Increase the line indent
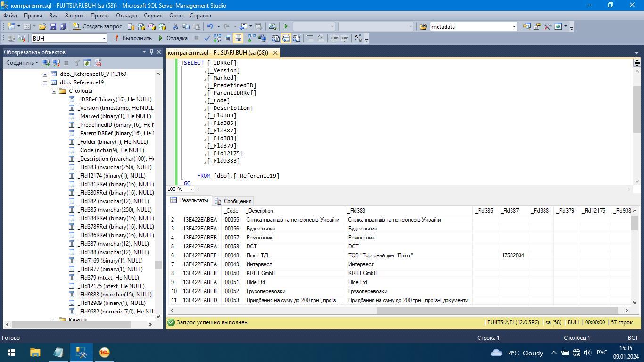This screenshot has height=362, width=644. pos(345,38)
